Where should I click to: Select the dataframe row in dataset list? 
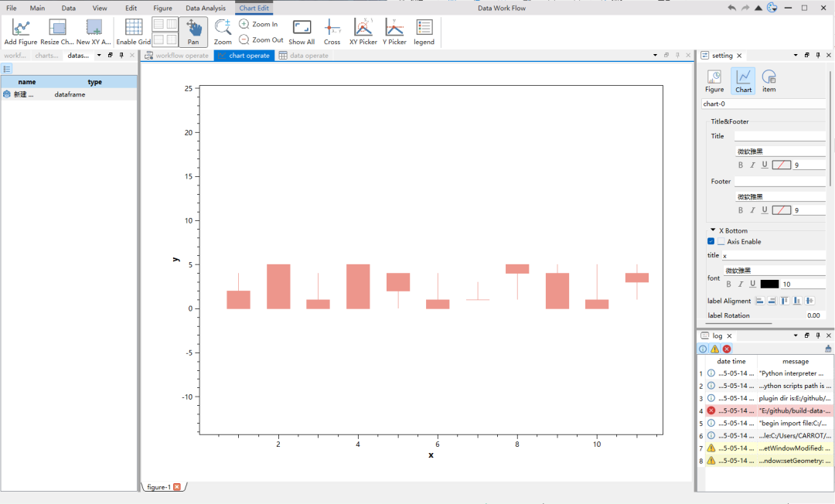(69, 94)
